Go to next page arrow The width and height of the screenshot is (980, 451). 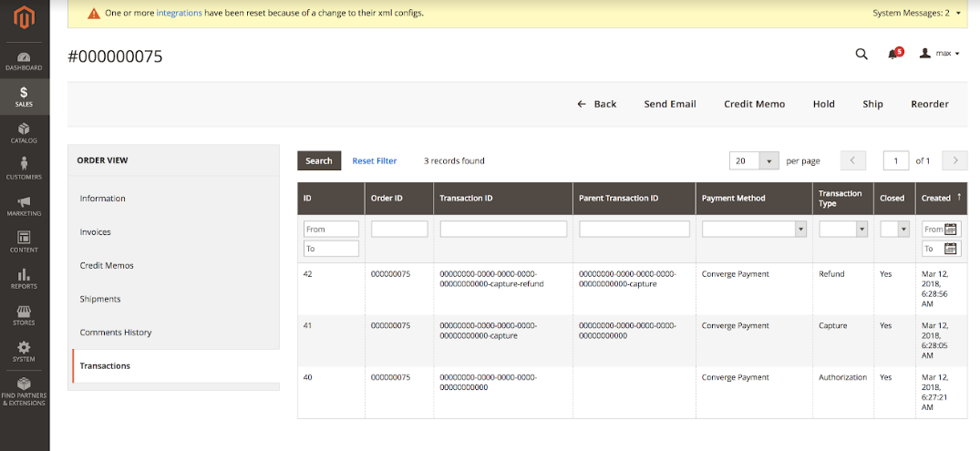[x=955, y=160]
